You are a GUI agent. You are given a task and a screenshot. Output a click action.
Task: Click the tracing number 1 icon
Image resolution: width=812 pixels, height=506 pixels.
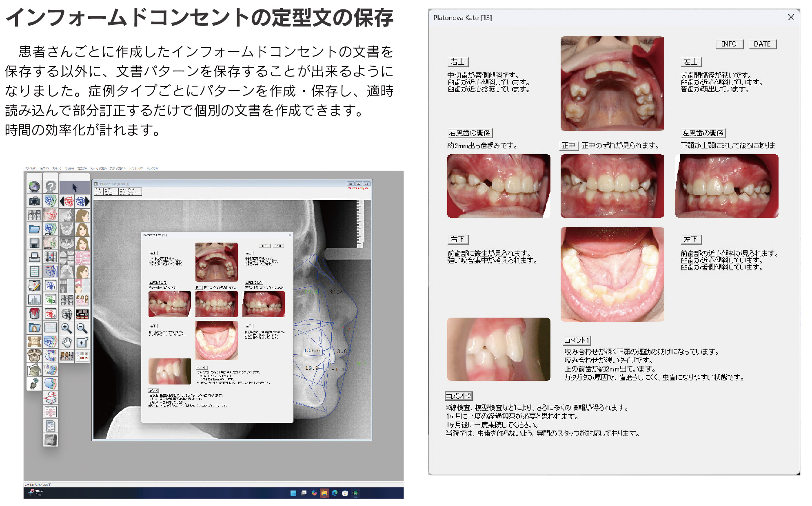tap(51, 285)
